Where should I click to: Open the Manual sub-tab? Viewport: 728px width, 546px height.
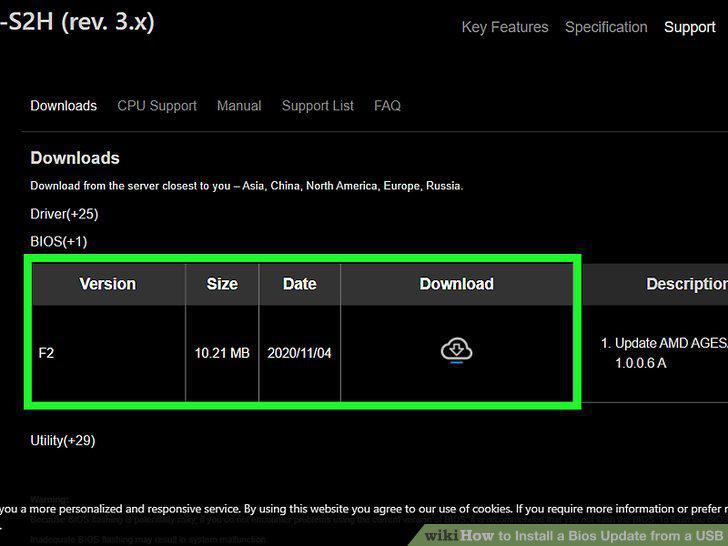coord(239,105)
